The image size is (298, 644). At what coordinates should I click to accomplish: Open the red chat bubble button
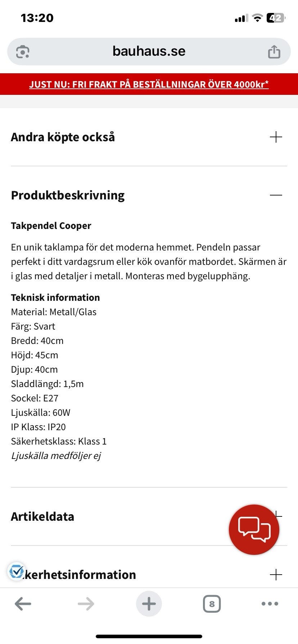click(254, 529)
